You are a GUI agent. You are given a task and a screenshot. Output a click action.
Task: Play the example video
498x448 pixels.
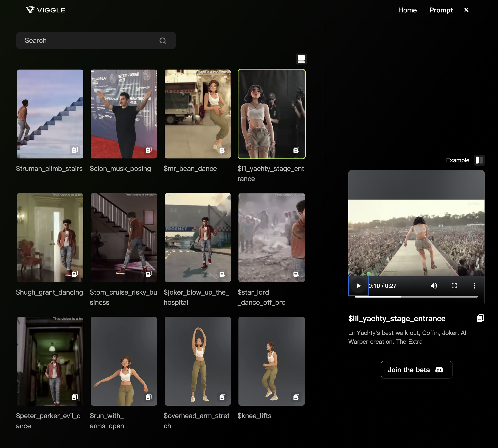point(359,286)
